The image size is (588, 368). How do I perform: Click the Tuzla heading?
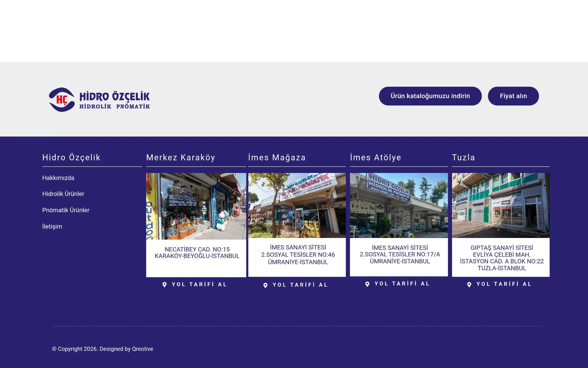click(463, 157)
